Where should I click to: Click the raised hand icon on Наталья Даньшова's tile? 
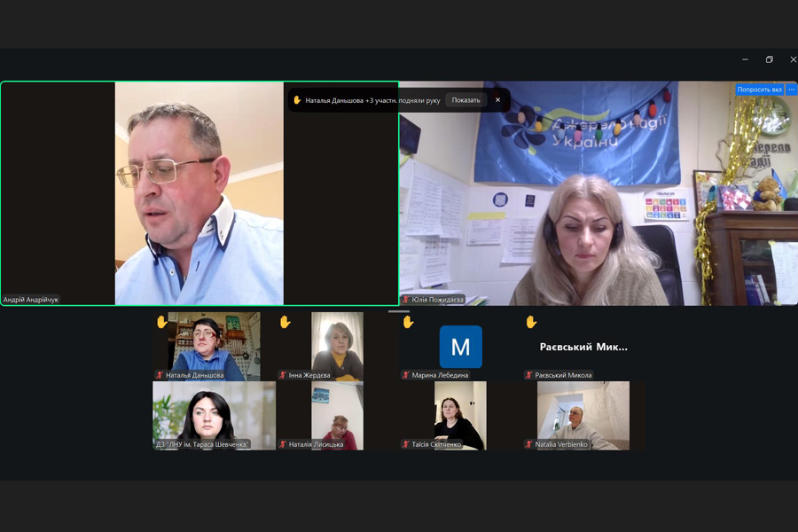(162, 322)
